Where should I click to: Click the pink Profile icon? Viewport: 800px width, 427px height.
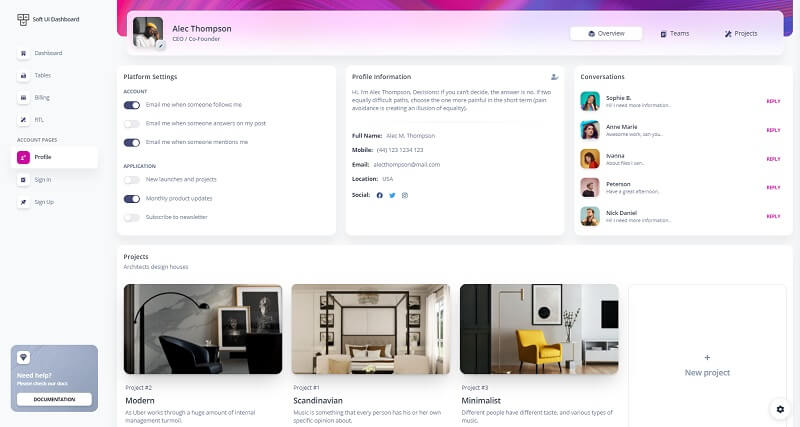(x=23, y=157)
